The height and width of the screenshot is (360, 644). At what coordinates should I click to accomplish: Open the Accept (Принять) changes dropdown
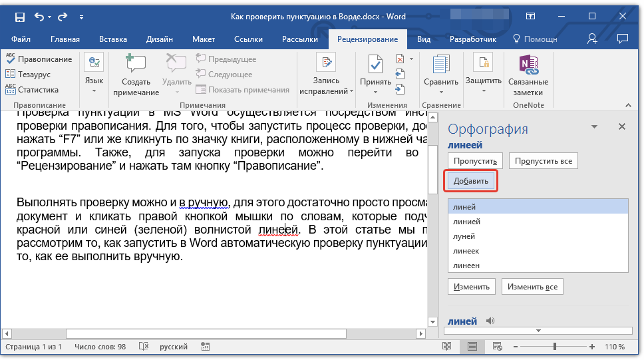pyautogui.click(x=375, y=91)
